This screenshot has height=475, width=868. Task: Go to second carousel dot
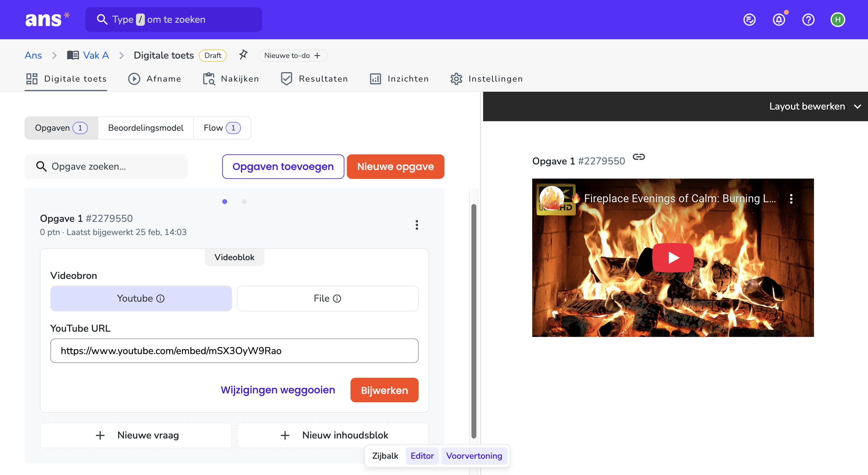[x=244, y=202]
